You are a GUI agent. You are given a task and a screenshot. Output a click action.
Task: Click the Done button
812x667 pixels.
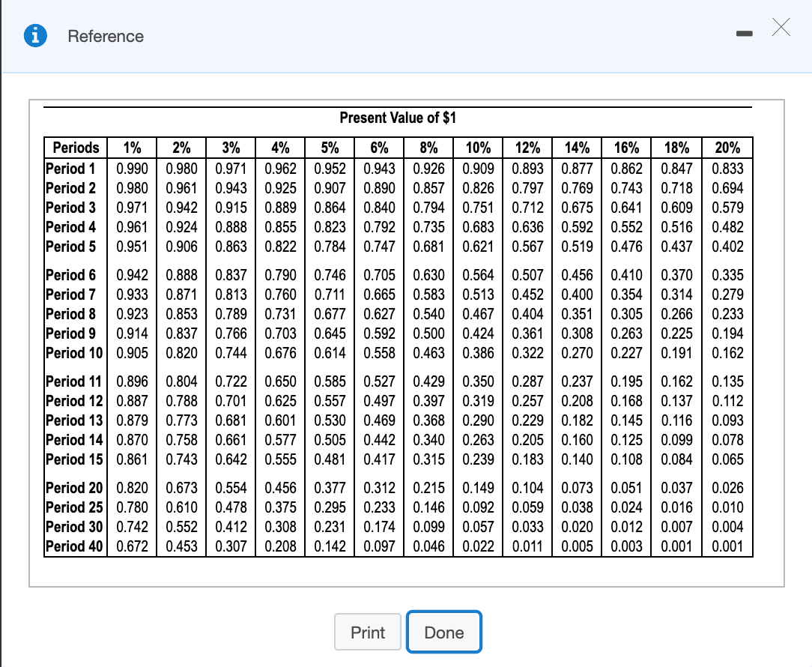tap(443, 632)
